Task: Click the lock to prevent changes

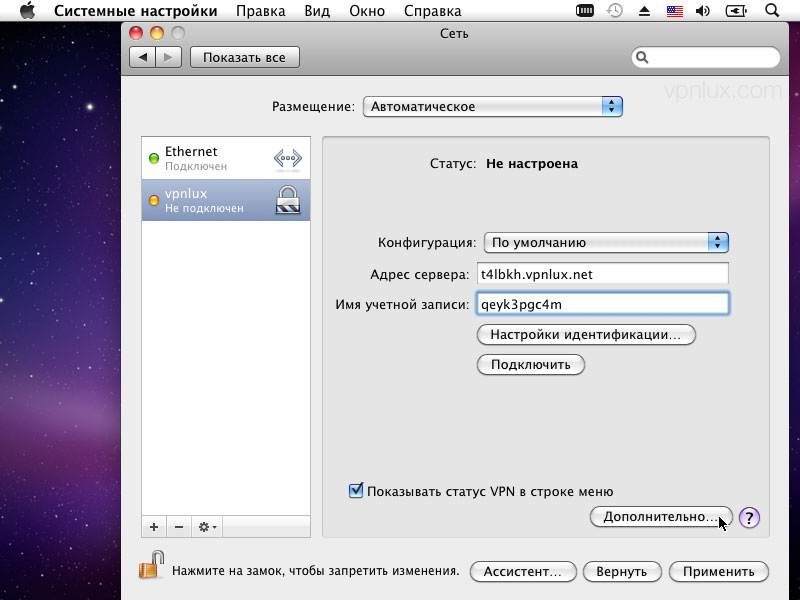Action: pos(151,565)
